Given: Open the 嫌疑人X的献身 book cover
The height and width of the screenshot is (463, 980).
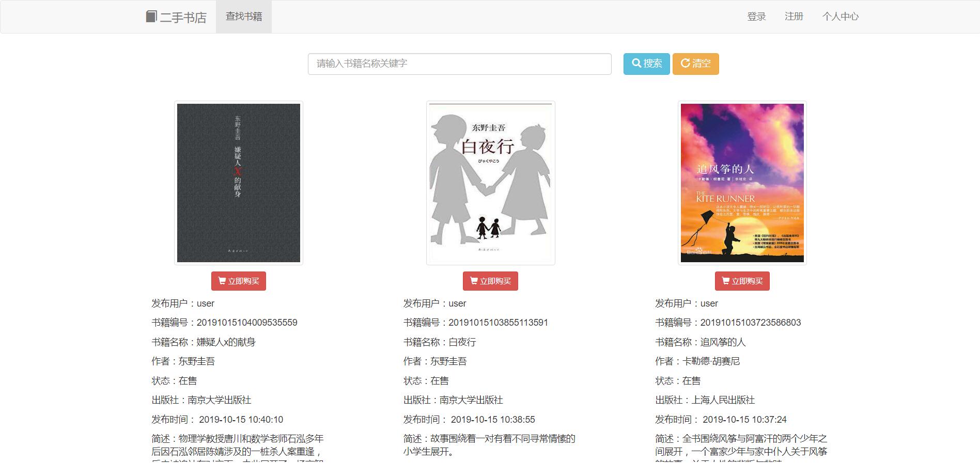Looking at the screenshot, I should pyautogui.click(x=239, y=183).
